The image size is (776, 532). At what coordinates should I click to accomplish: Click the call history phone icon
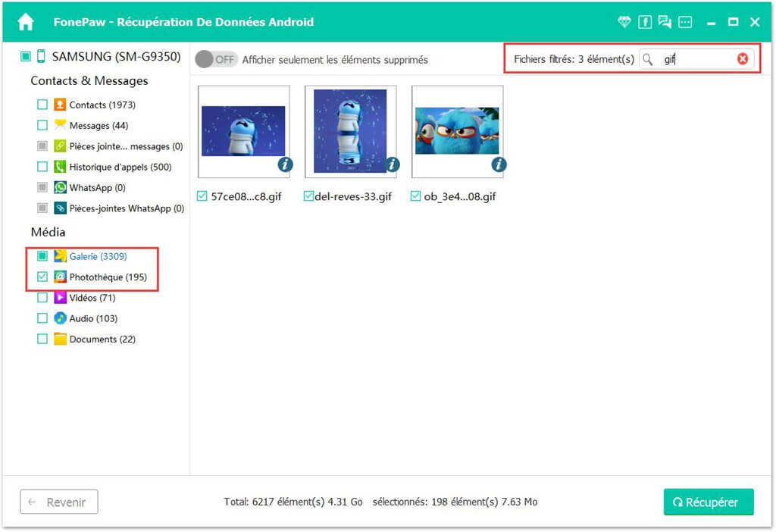(x=60, y=167)
